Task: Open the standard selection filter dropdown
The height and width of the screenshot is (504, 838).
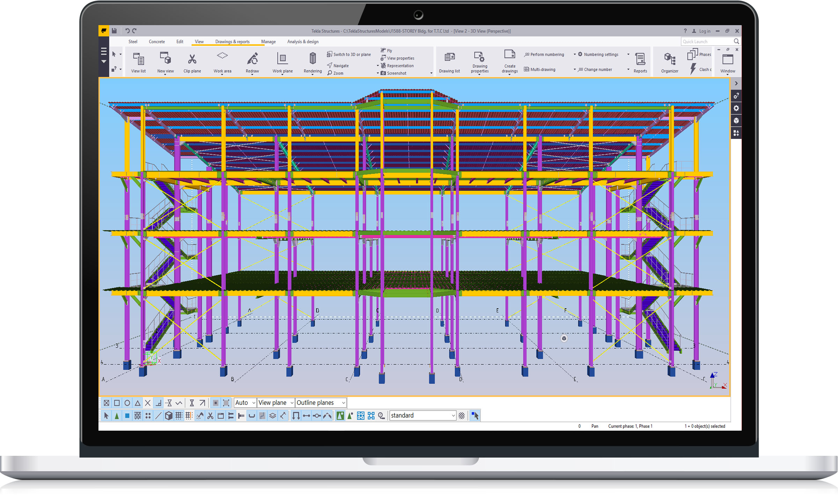Action: coord(422,415)
